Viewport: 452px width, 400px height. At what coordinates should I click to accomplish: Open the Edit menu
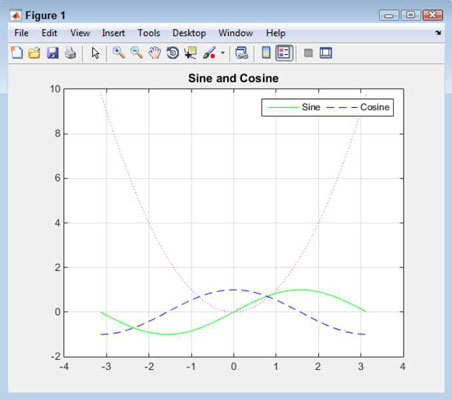pos(49,33)
